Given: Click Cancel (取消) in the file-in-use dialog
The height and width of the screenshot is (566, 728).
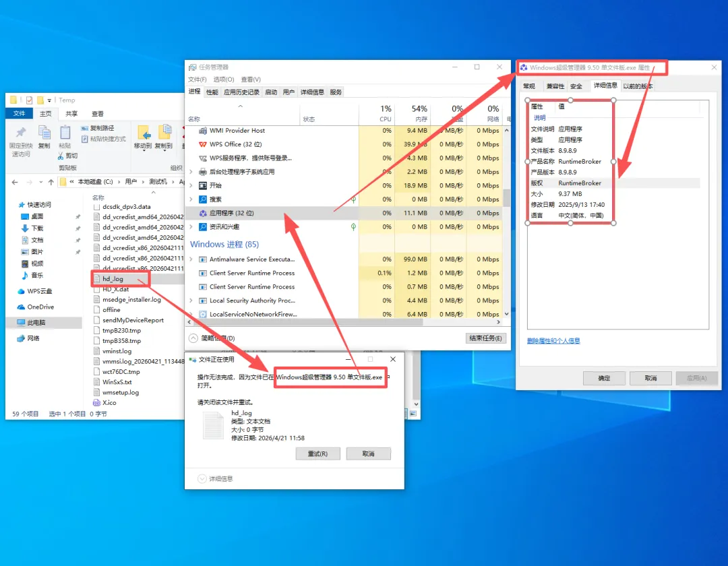Looking at the screenshot, I should pyautogui.click(x=368, y=453).
